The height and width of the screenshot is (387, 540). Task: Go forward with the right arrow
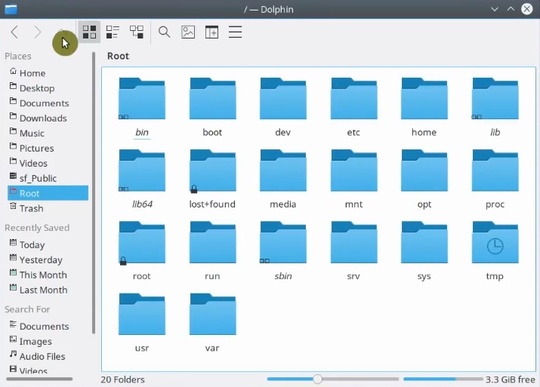pos(38,32)
